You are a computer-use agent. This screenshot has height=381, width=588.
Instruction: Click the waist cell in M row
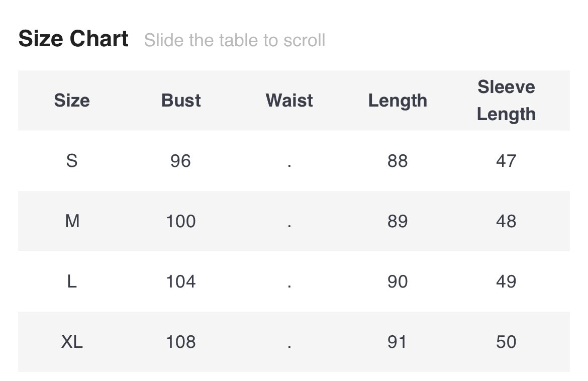click(289, 221)
